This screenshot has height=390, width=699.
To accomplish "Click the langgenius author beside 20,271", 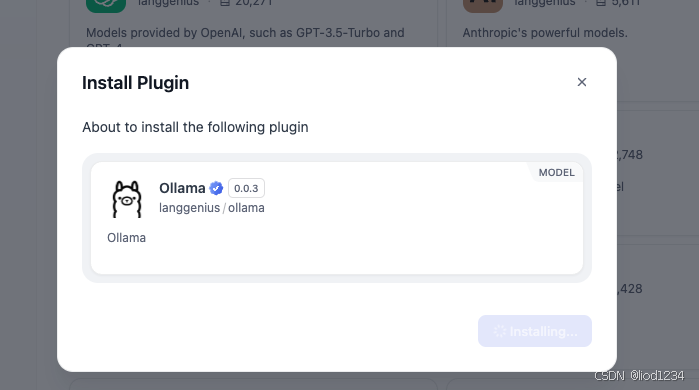I will point(169,3).
